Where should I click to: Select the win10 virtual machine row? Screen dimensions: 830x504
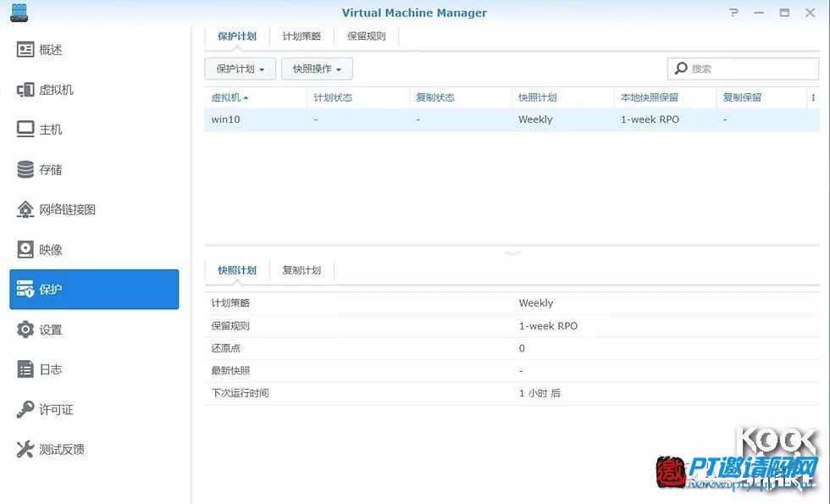coord(512,119)
